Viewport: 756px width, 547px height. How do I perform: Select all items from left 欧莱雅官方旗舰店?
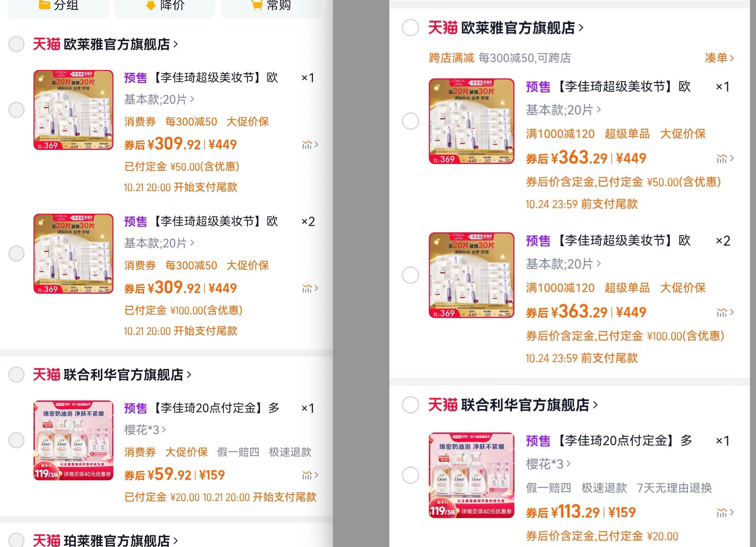16,44
